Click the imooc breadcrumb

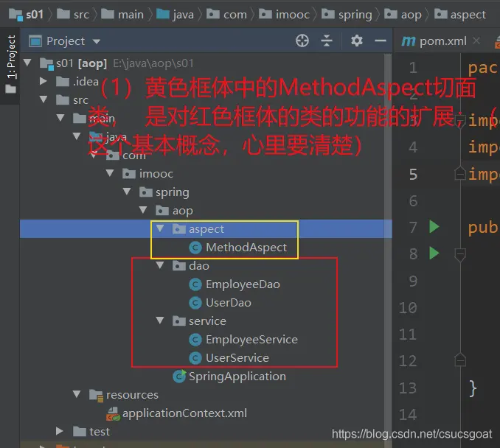pos(284,15)
